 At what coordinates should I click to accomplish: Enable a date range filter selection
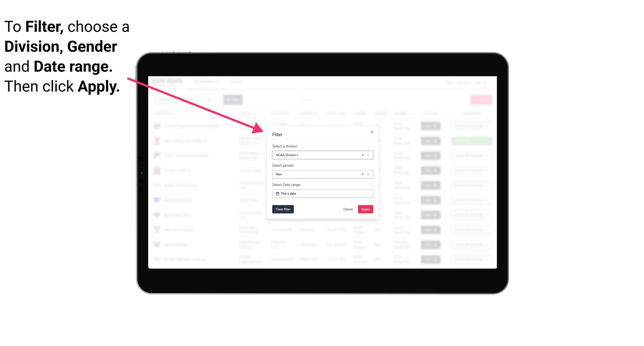[322, 194]
